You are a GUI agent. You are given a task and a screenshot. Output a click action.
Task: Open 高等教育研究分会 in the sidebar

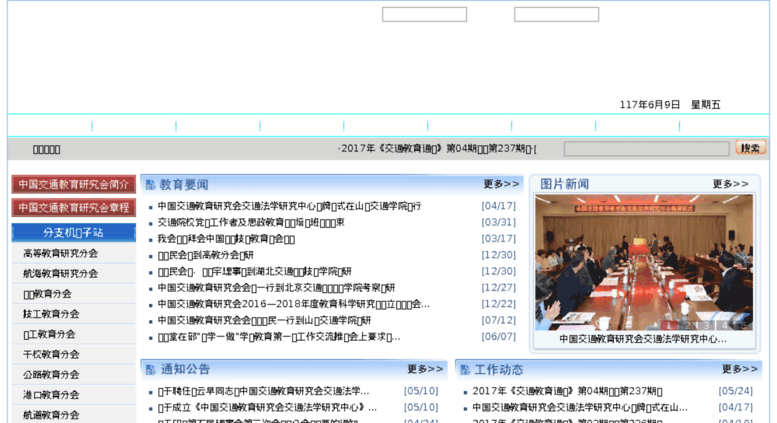pos(60,254)
